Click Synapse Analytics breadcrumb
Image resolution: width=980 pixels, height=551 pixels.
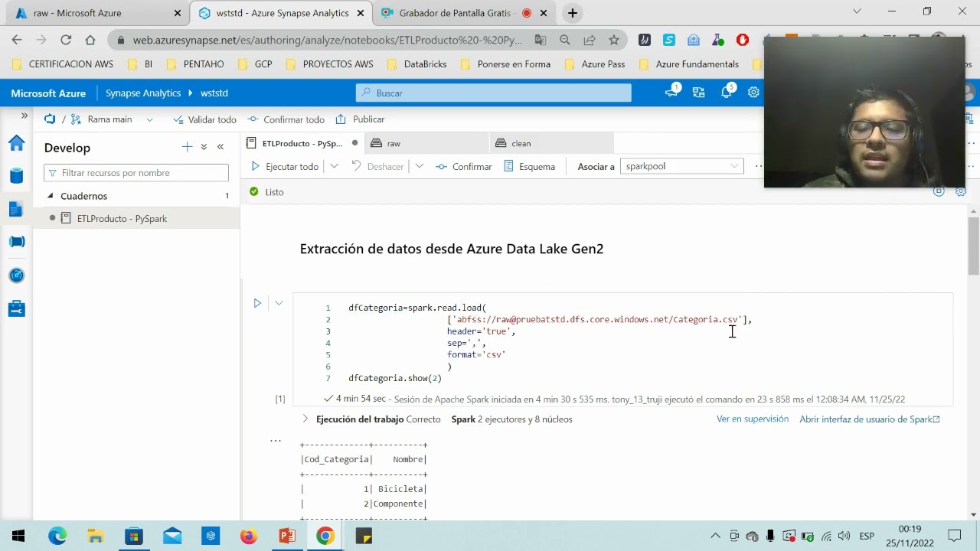(143, 93)
